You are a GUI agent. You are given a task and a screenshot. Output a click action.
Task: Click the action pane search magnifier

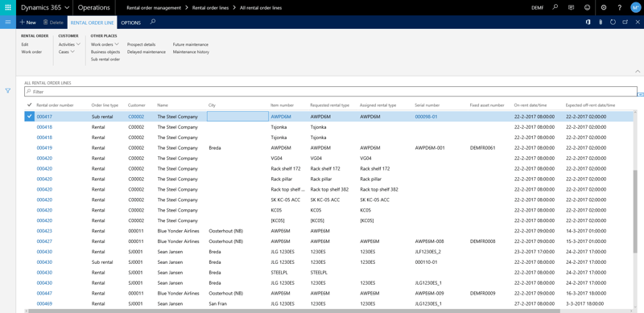(x=153, y=22)
